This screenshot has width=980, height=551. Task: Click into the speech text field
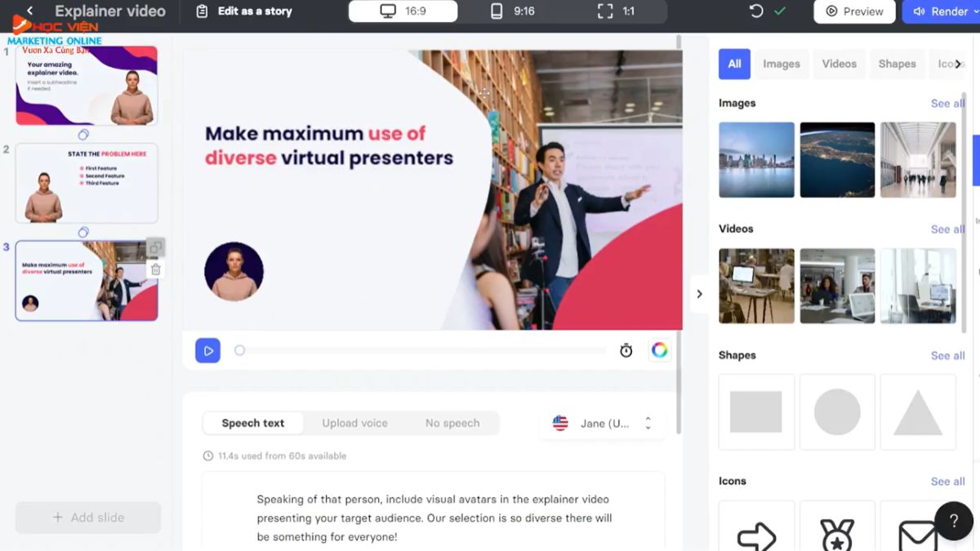pyautogui.click(x=434, y=511)
